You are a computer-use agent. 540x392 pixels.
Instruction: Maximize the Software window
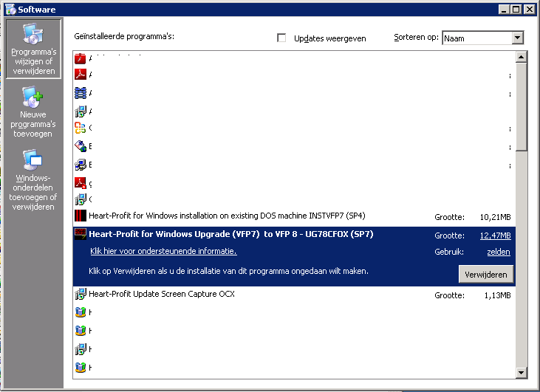pos(516,10)
